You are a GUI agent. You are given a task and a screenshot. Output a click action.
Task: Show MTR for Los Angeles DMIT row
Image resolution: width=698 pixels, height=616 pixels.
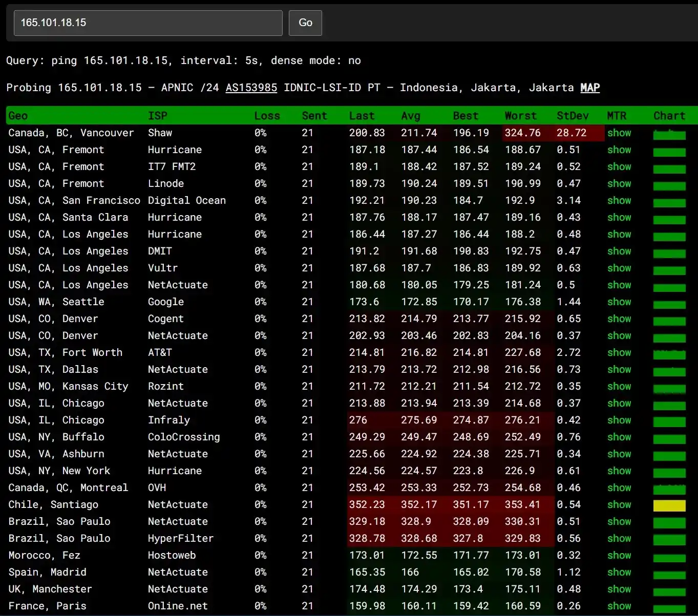[619, 251]
